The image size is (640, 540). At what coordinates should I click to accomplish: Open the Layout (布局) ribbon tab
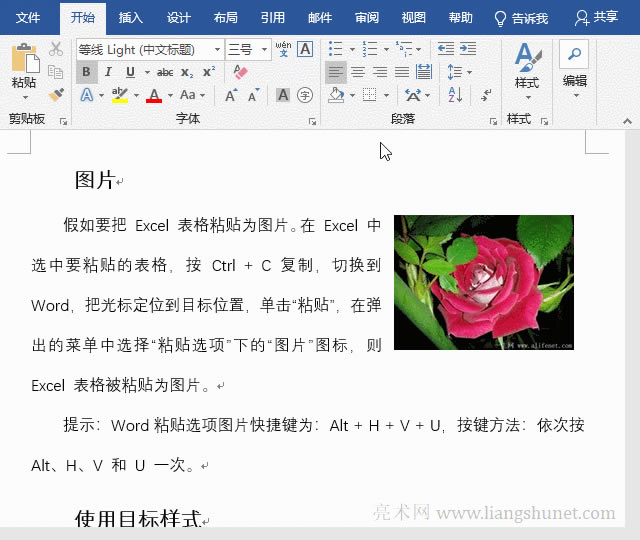(x=226, y=17)
